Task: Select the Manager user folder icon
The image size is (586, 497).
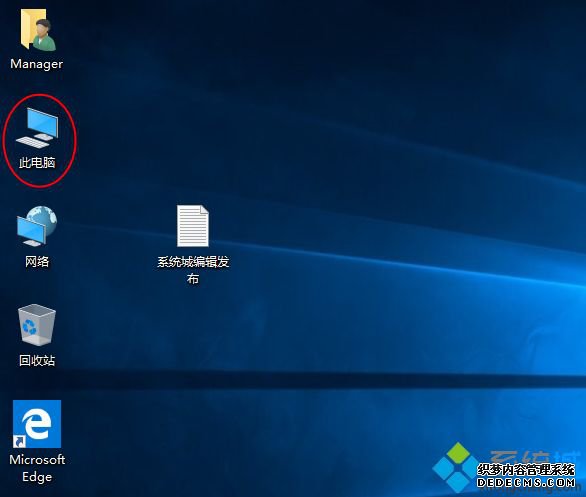Action: click(38, 30)
